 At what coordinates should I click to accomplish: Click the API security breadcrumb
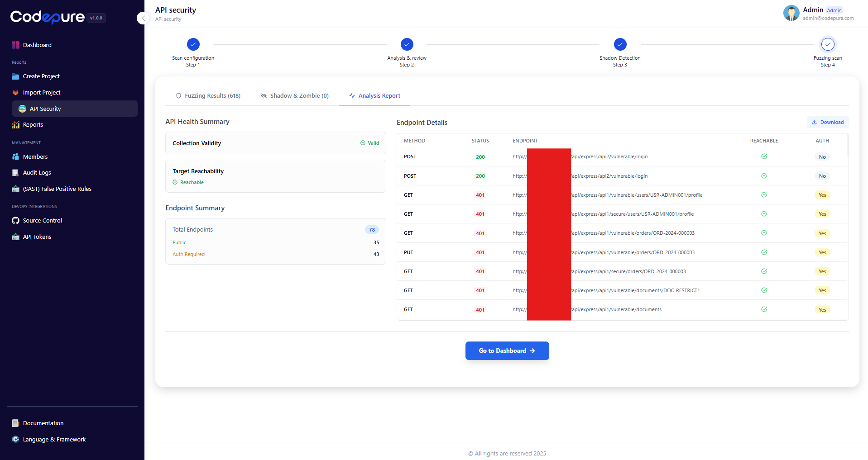click(x=168, y=19)
